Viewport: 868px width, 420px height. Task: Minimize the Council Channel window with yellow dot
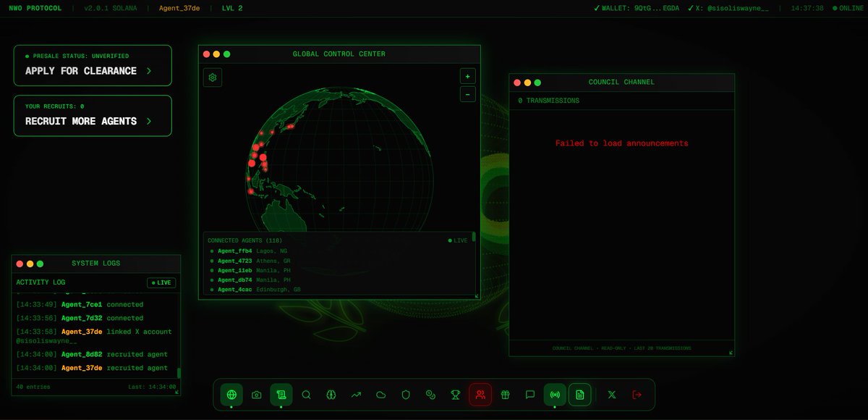point(527,83)
